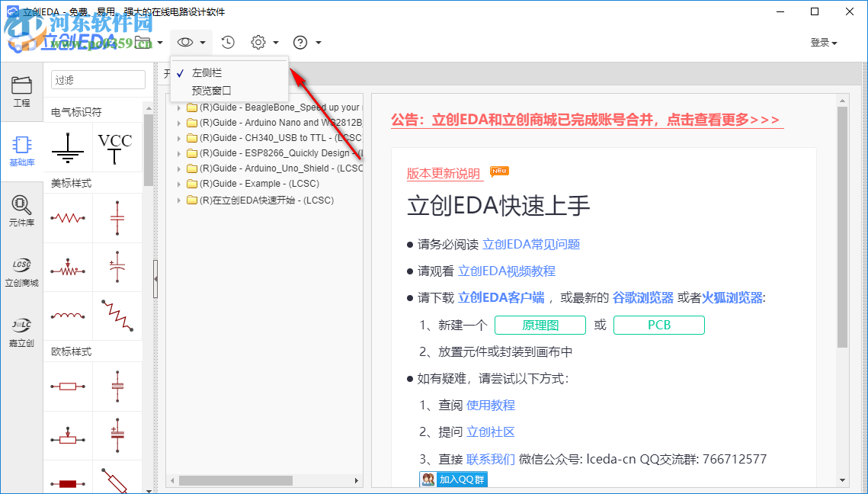Screen dimensions: 868x494
Task: Click the 立创EDA客户端 download link
Action: [x=501, y=298]
